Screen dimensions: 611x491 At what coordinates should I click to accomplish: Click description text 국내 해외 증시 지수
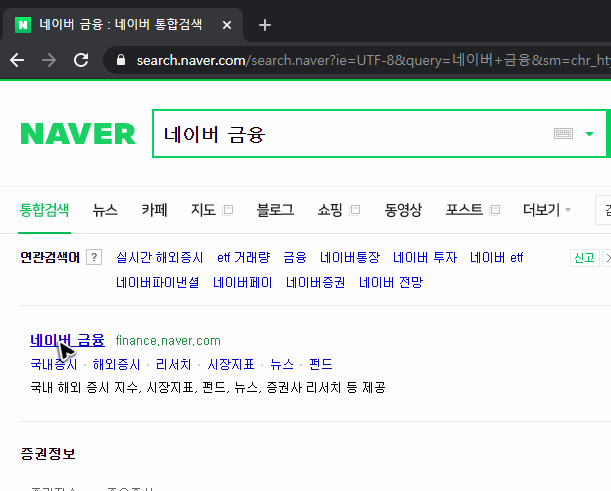tap(84, 388)
